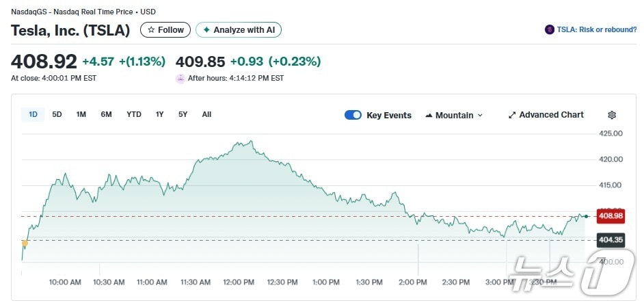Open chart settings gear icon
Image resolution: width=644 pixels, height=305 pixels.
click(612, 115)
